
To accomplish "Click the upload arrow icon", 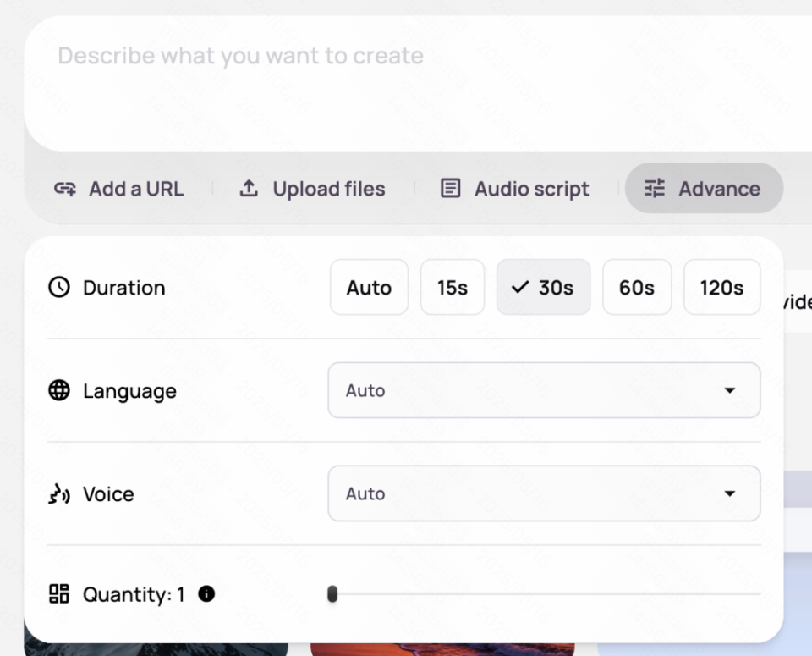I will click(249, 189).
